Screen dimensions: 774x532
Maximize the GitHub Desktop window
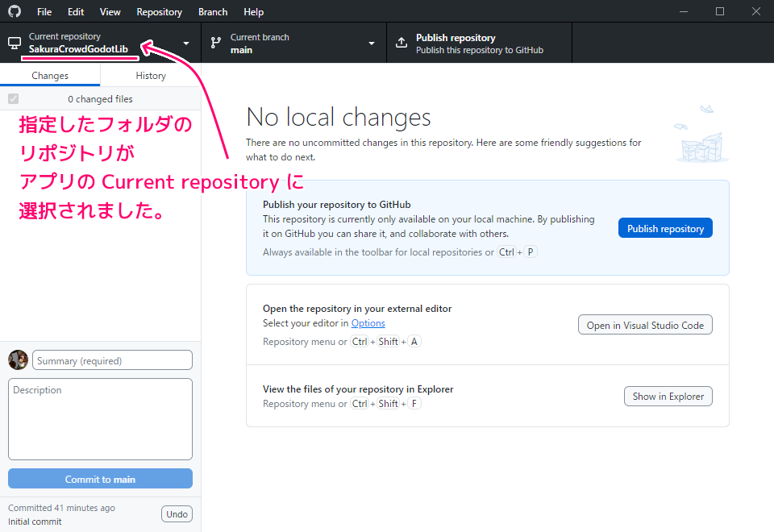[720, 11]
